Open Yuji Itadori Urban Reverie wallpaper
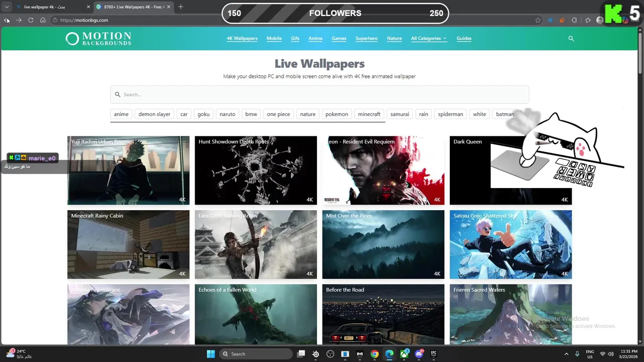 coord(128,170)
